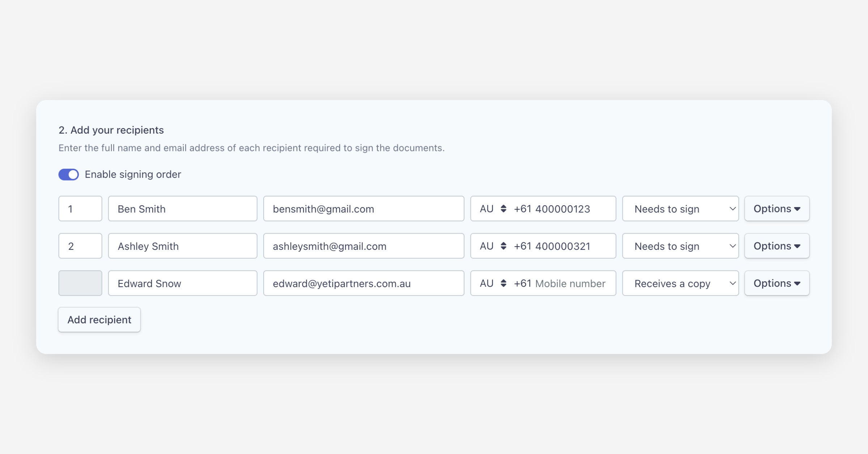Open Options menu for Ashley Smith
868x454 pixels.
(x=776, y=246)
